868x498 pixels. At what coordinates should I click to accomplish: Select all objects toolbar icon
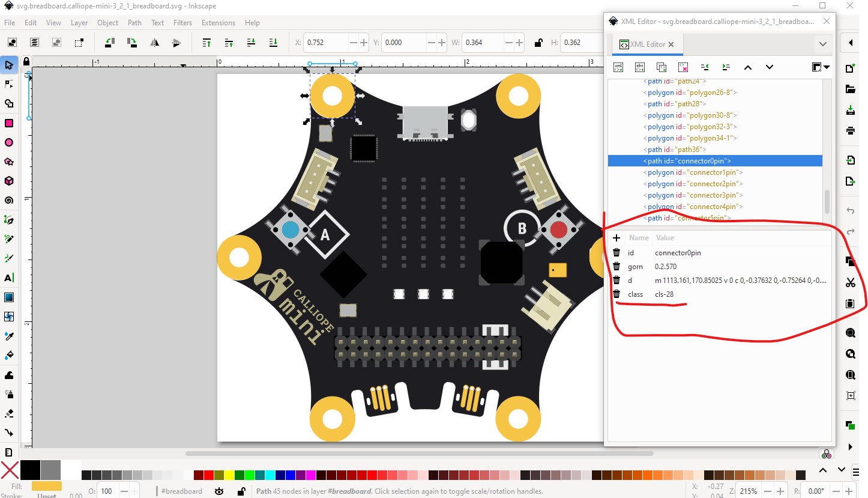pos(13,43)
